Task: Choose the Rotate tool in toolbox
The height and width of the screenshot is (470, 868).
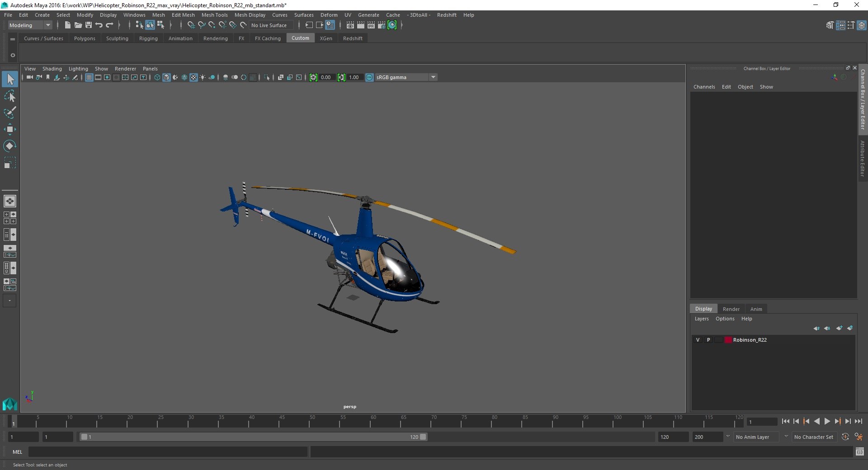Action: tap(10, 146)
